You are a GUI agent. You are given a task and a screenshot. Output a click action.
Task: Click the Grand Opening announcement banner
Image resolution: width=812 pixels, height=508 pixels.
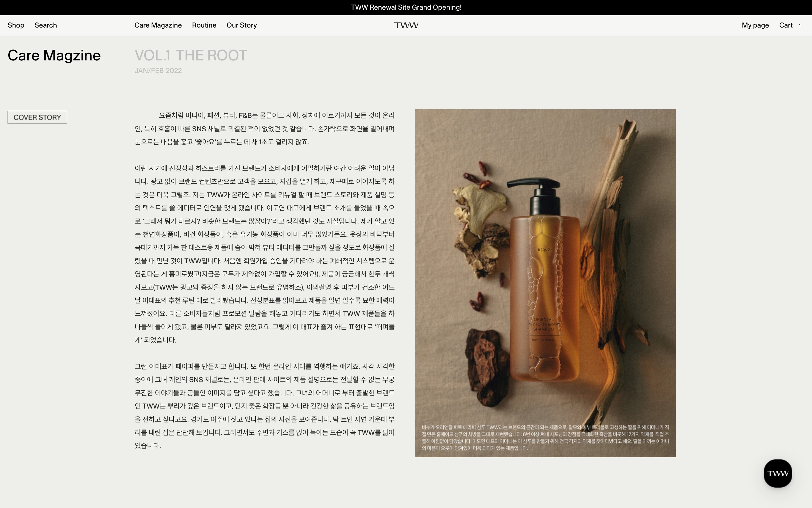click(406, 7)
